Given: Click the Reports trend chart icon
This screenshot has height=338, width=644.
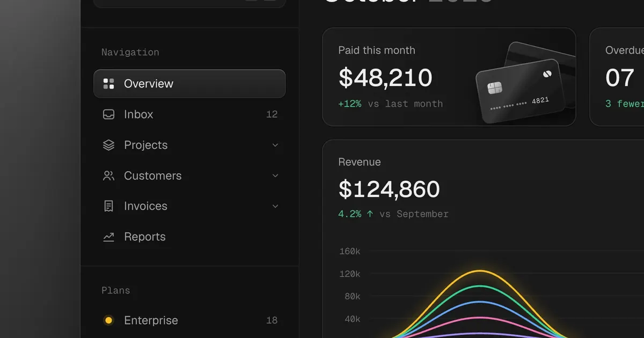Looking at the screenshot, I should (x=109, y=237).
